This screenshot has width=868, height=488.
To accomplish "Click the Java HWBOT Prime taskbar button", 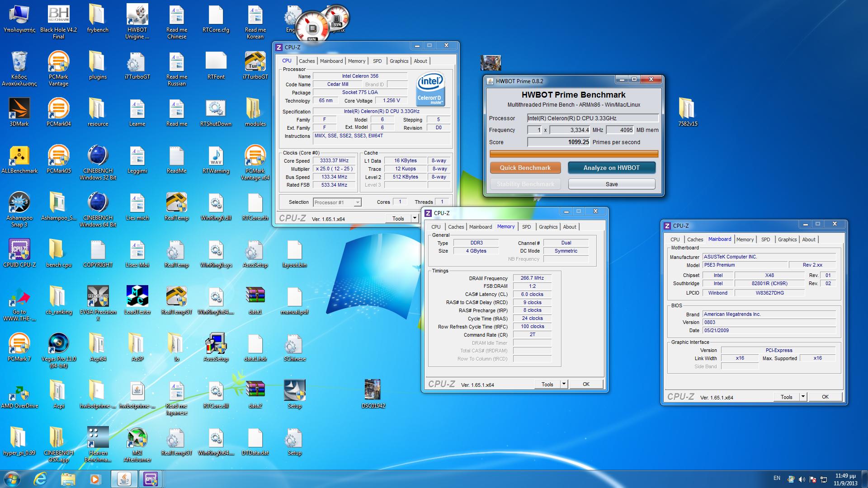I will [124, 479].
